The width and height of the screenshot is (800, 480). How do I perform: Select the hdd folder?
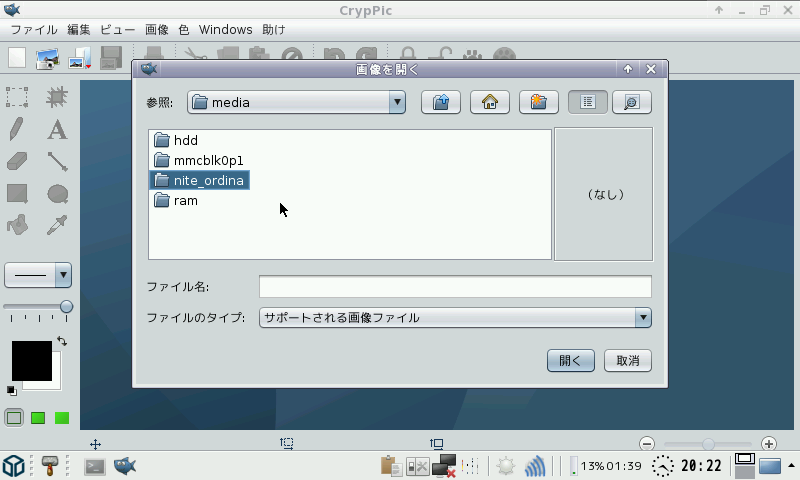[176, 140]
